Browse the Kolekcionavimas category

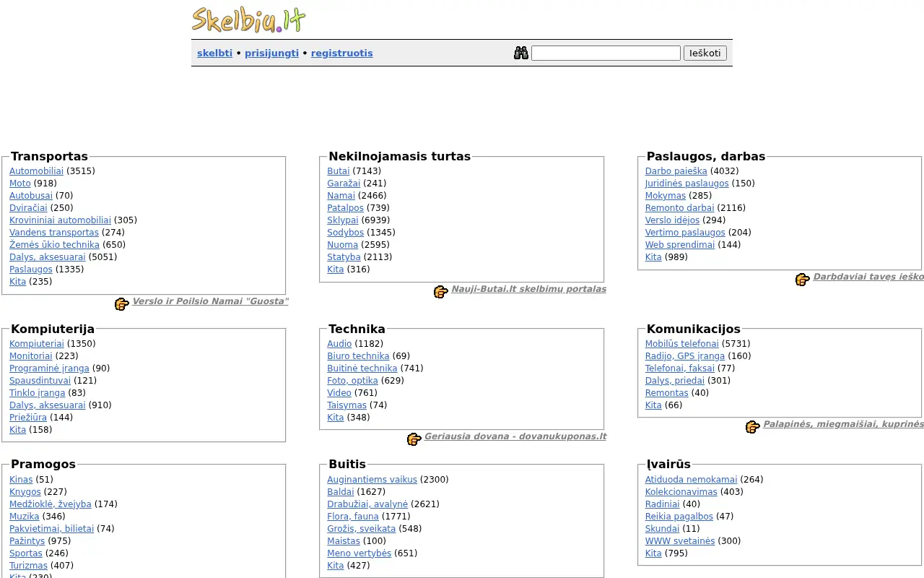pos(681,492)
